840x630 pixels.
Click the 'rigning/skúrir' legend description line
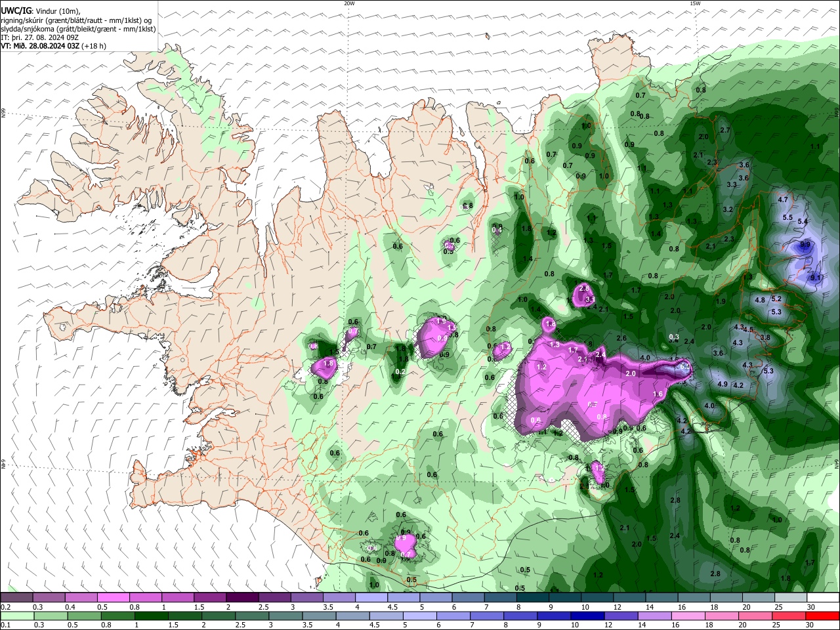[x=76, y=20]
